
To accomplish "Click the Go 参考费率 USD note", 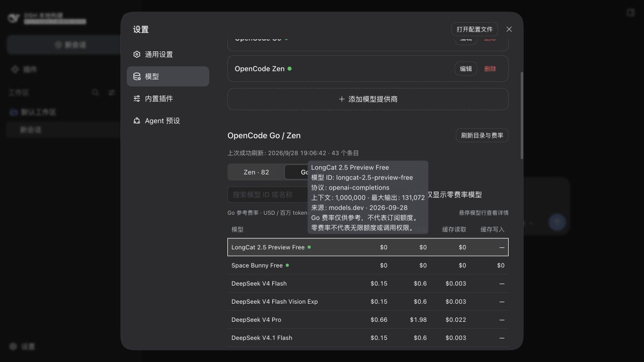I will pos(267,213).
